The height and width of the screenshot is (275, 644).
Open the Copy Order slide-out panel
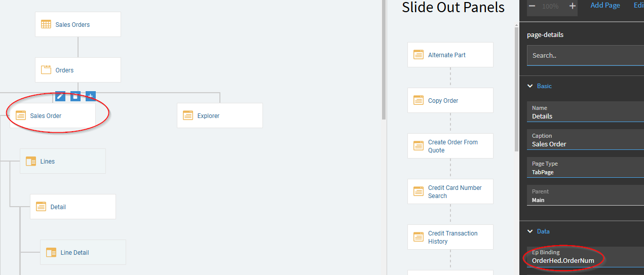tap(450, 100)
